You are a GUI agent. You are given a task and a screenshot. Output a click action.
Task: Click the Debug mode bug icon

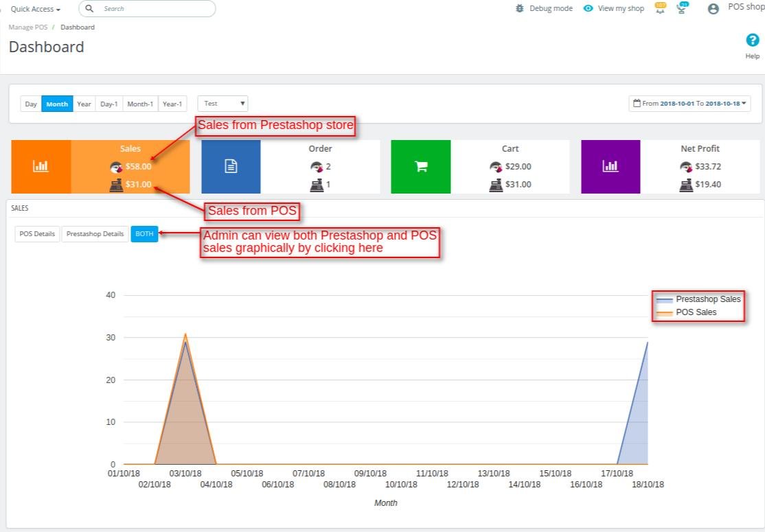coord(520,8)
